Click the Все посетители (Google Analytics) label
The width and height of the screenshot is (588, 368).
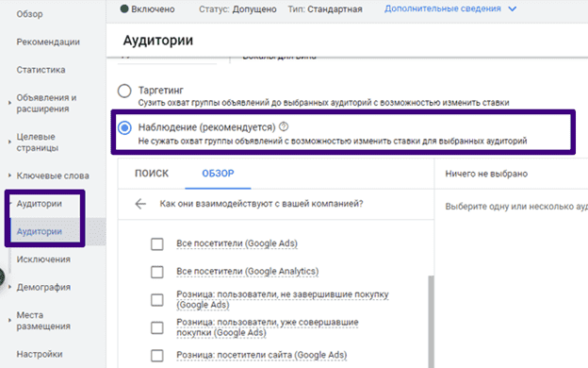pyautogui.click(x=248, y=272)
